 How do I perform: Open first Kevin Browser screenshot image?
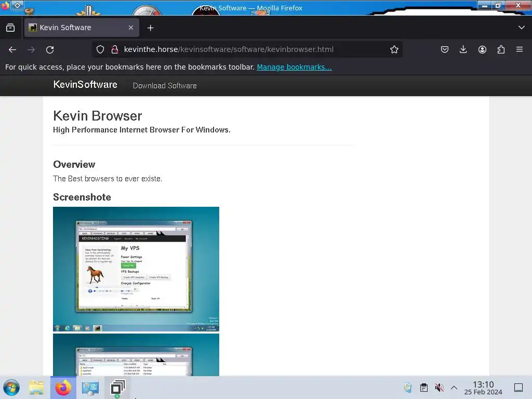click(x=136, y=269)
